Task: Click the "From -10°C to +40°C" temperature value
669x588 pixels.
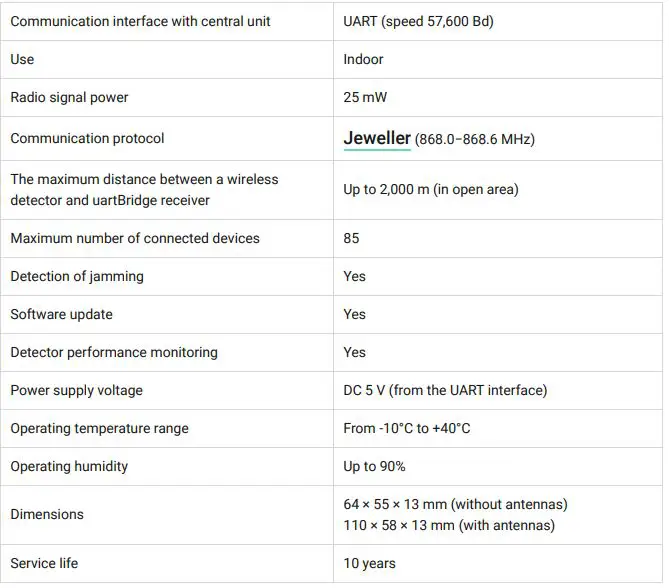Action: 406,428
